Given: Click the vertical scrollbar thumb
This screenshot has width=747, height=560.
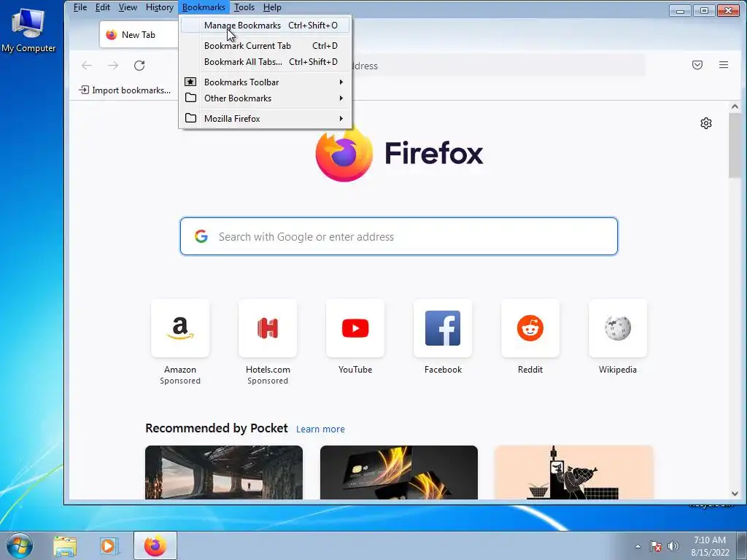Looking at the screenshot, I should (735, 146).
